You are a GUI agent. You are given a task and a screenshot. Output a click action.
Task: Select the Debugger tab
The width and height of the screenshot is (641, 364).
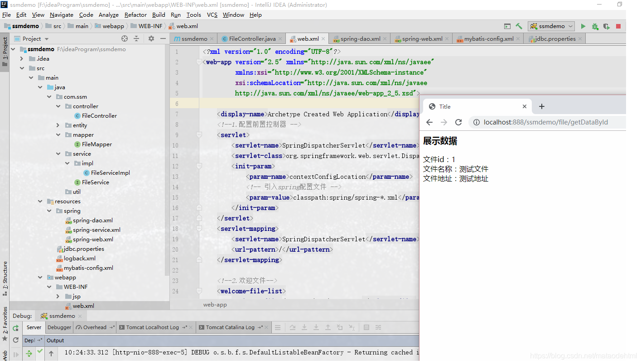(x=59, y=327)
